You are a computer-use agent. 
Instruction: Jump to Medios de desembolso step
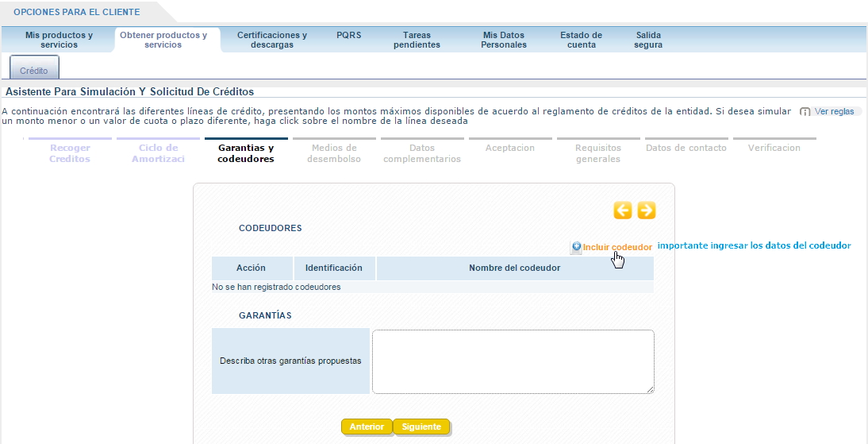(x=334, y=153)
